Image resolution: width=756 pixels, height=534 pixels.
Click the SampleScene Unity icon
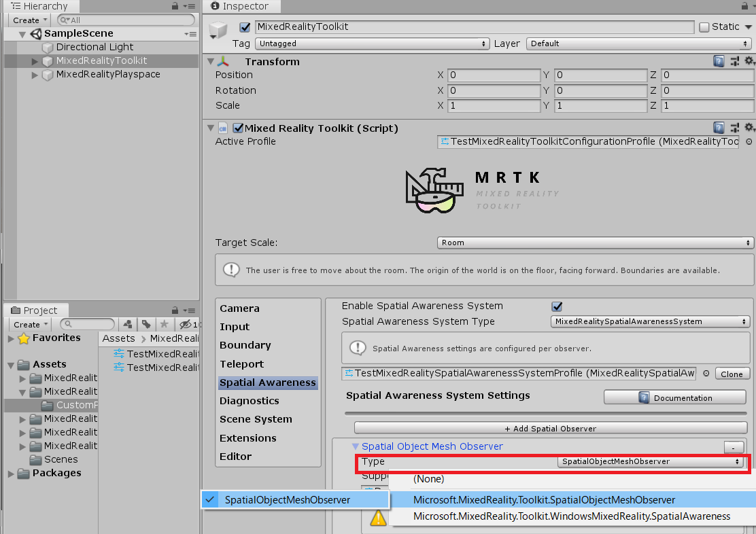click(x=35, y=34)
